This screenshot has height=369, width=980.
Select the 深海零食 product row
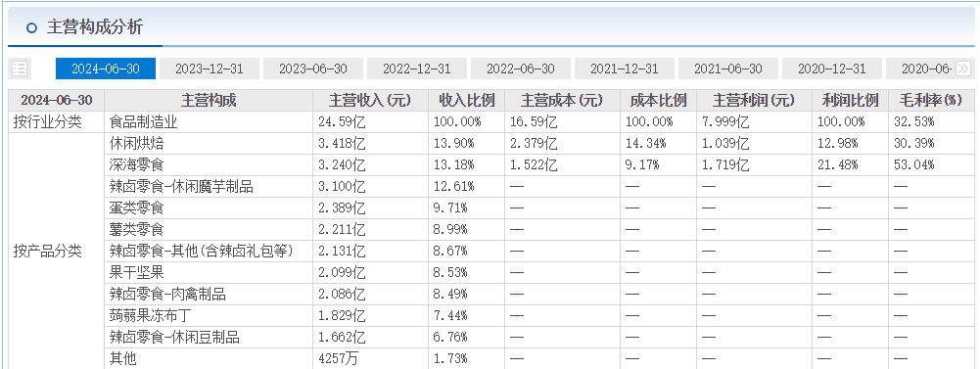(x=137, y=164)
